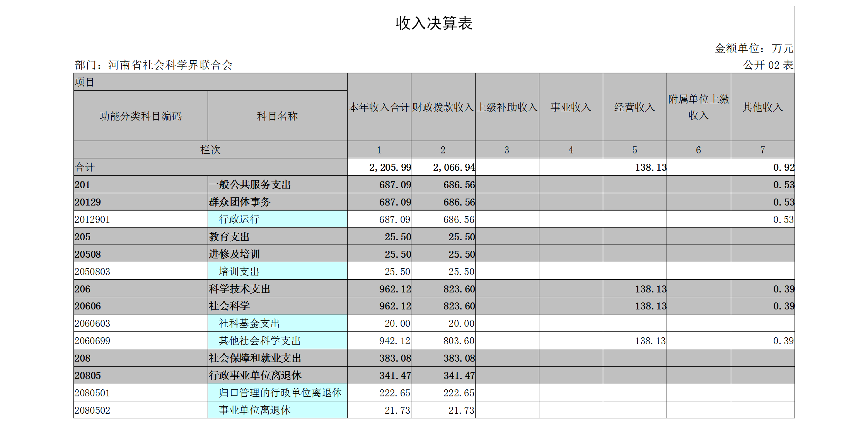The width and height of the screenshot is (868, 423).
Task: Select the 上级补助收入 header cell
Action: (x=507, y=107)
